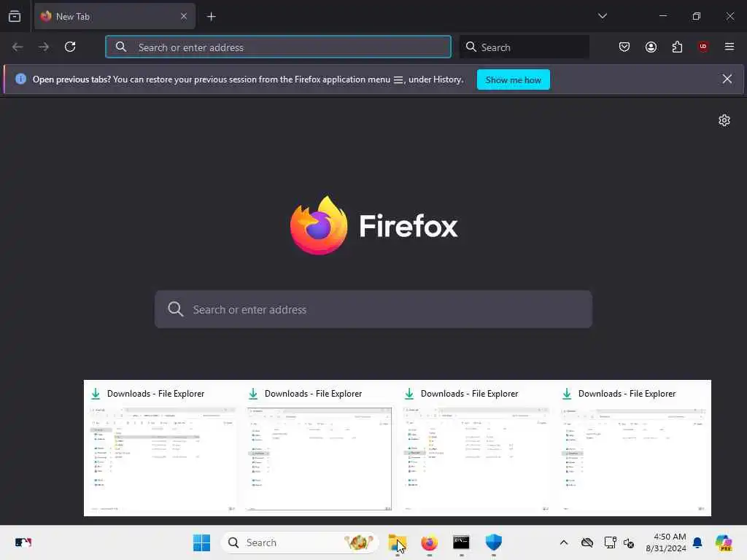Viewport: 747px width, 560px height.
Task: Select first Downloads - File Explorer thumbnail
Action: 163,448
